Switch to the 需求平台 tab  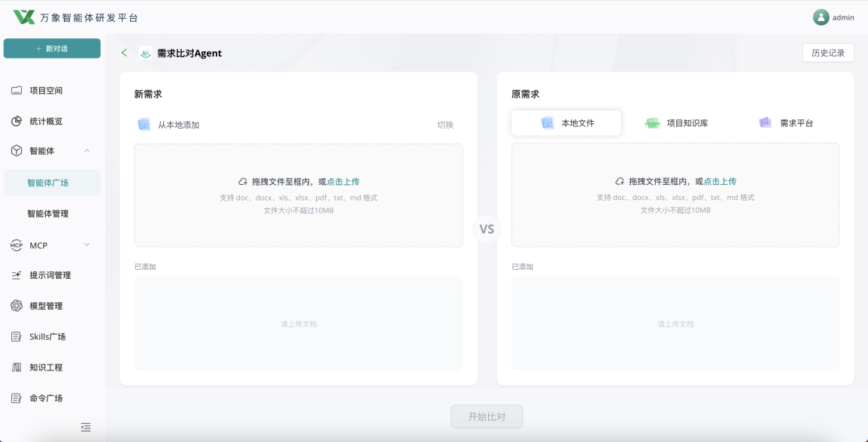point(786,123)
